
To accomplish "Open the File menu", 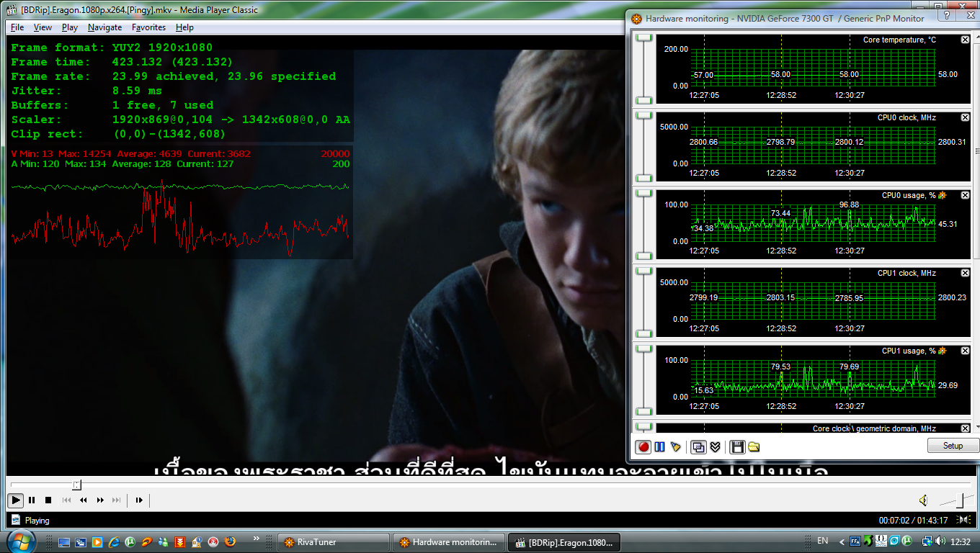I will pyautogui.click(x=17, y=27).
